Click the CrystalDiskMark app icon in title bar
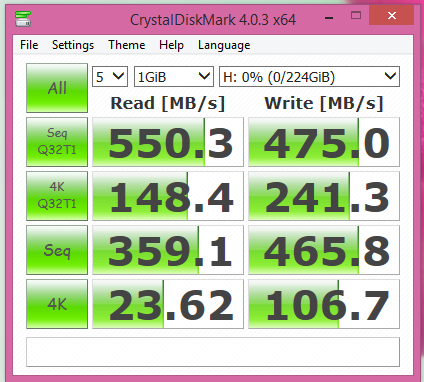The height and width of the screenshot is (382, 424). tap(23, 19)
